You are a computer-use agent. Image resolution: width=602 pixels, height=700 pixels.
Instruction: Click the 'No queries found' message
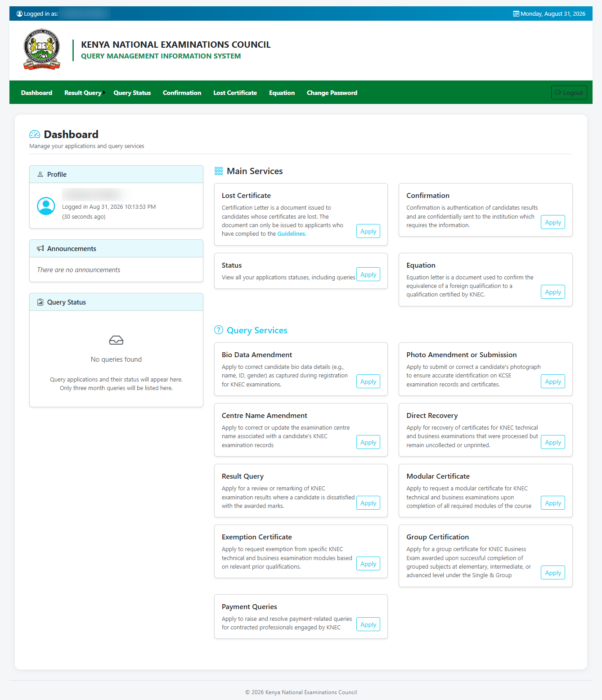[116, 359]
